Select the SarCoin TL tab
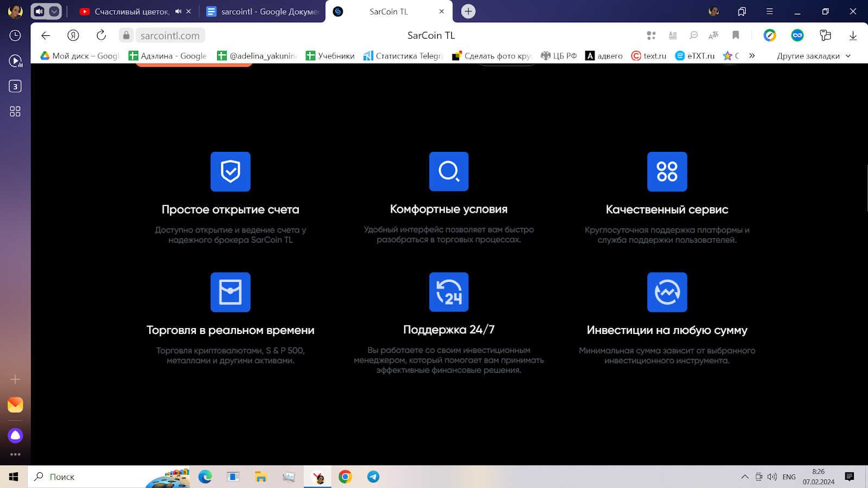 pyautogui.click(x=388, y=11)
